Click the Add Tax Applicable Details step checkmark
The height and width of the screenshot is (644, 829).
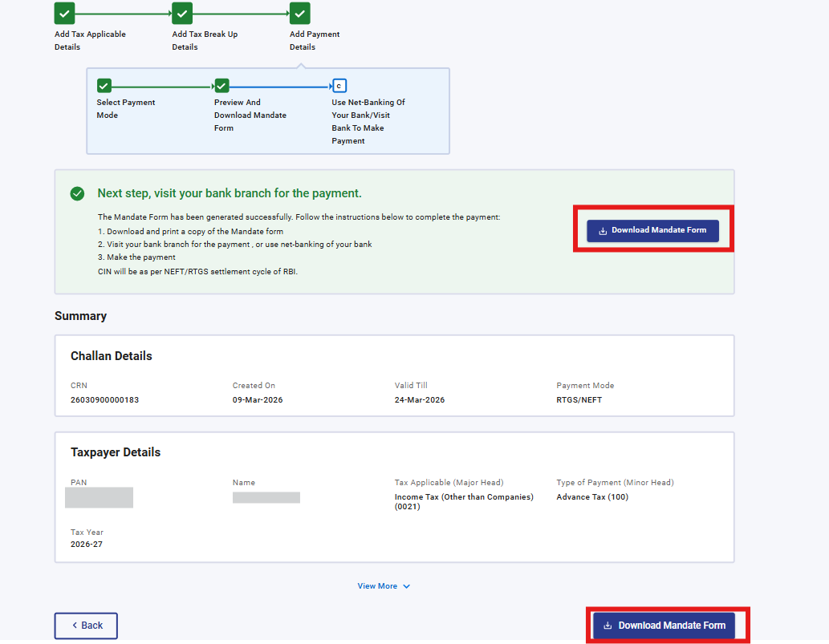tap(64, 14)
